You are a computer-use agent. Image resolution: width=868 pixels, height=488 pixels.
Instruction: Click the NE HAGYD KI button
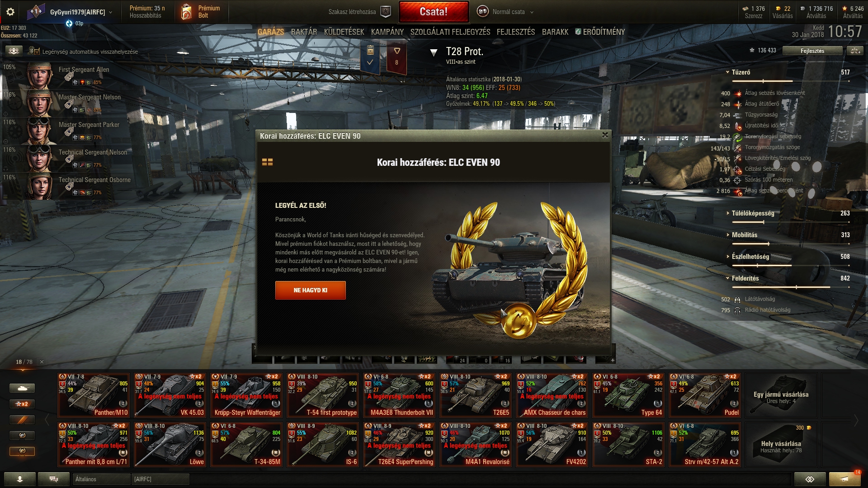(311, 291)
